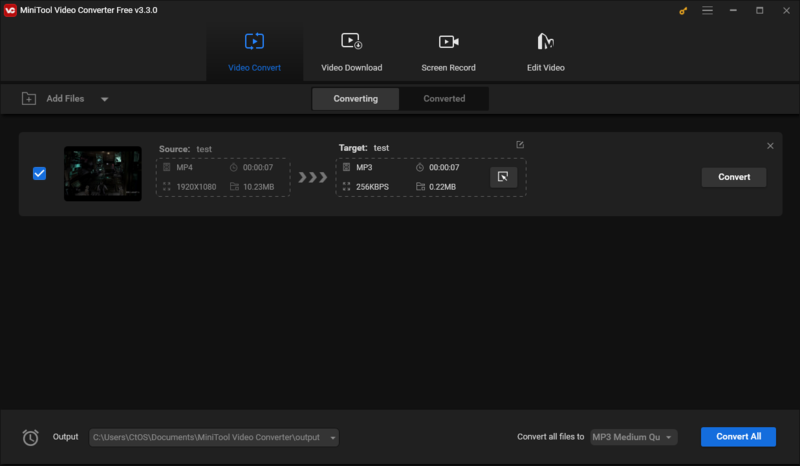
Task: Show the Converting list tab
Action: (x=356, y=99)
